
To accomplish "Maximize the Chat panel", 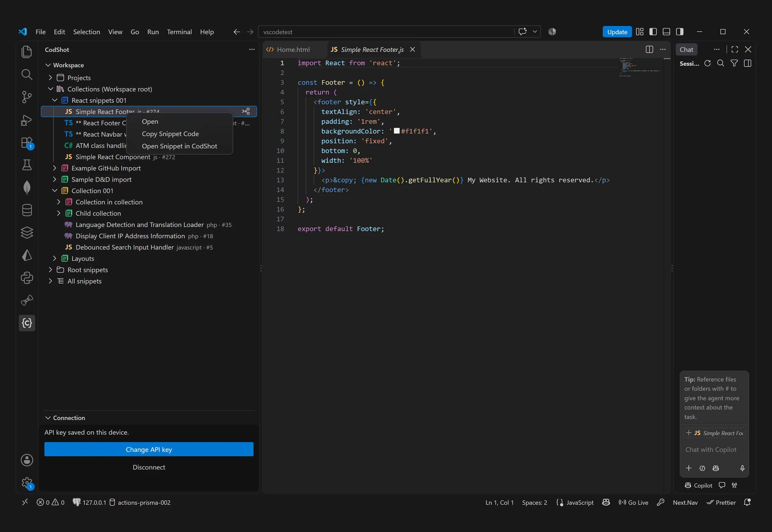I will tap(735, 49).
